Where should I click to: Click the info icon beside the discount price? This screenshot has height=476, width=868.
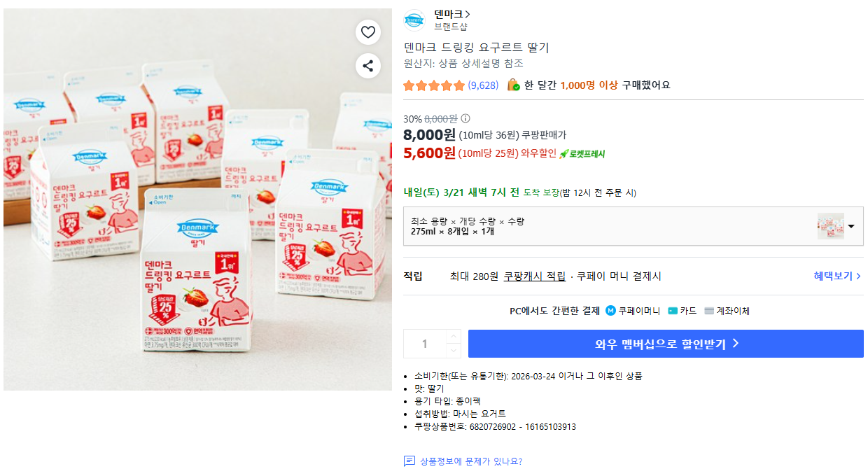point(465,118)
